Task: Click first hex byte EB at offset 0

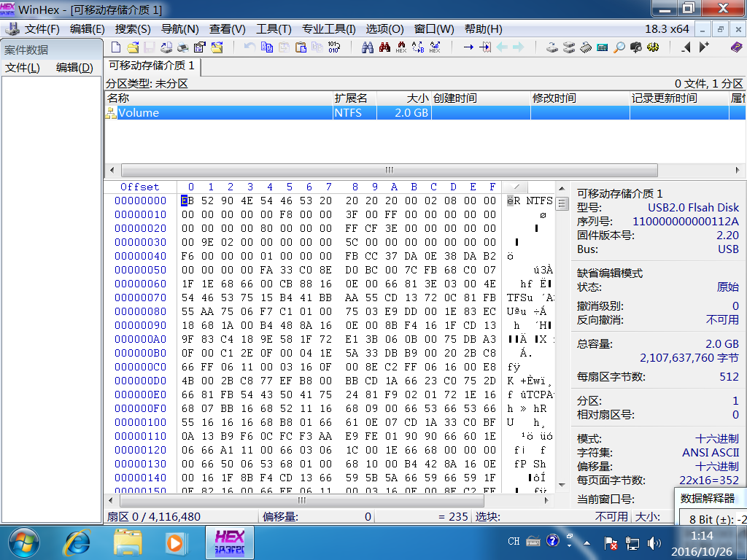Action: coord(187,201)
